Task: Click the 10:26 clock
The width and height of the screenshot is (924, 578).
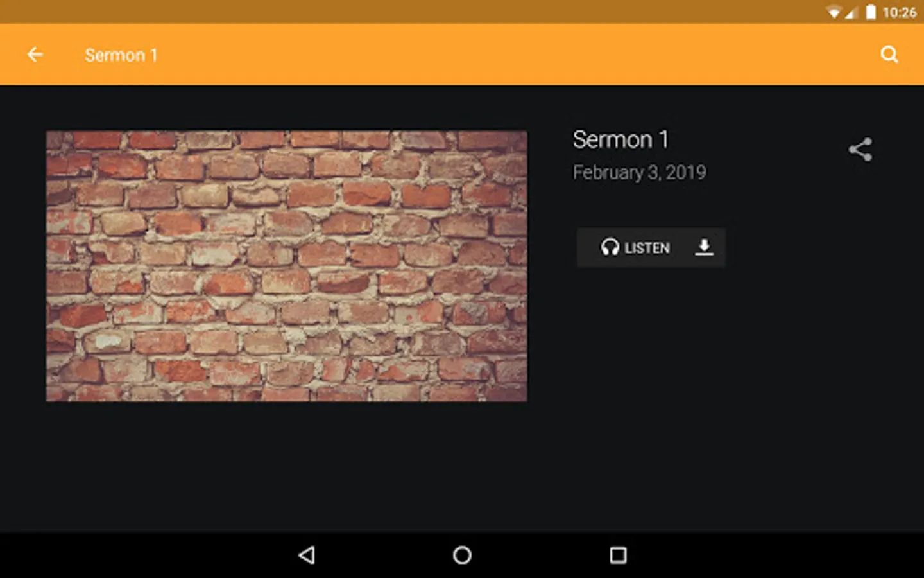Action: tap(899, 12)
